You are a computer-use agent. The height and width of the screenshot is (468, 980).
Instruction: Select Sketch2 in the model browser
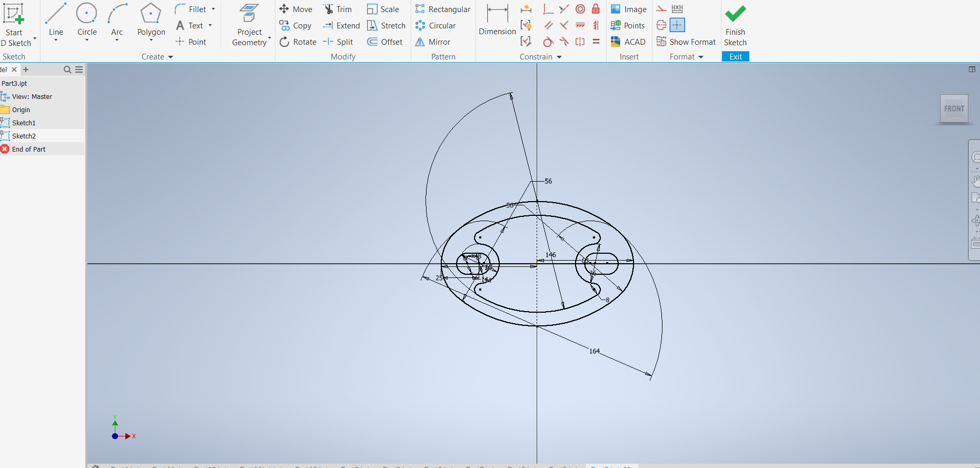coord(24,136)
